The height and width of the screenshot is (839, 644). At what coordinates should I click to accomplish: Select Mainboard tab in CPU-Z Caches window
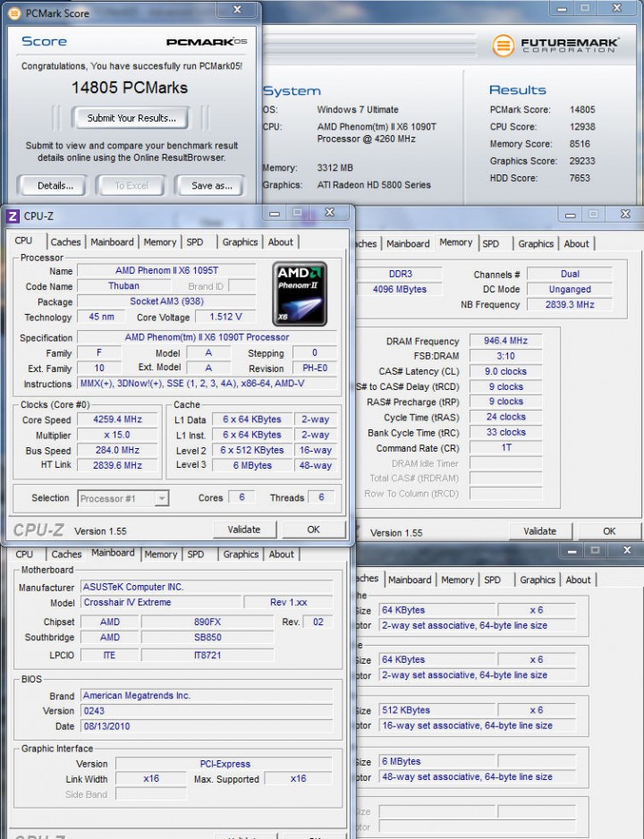coord(410,580)
